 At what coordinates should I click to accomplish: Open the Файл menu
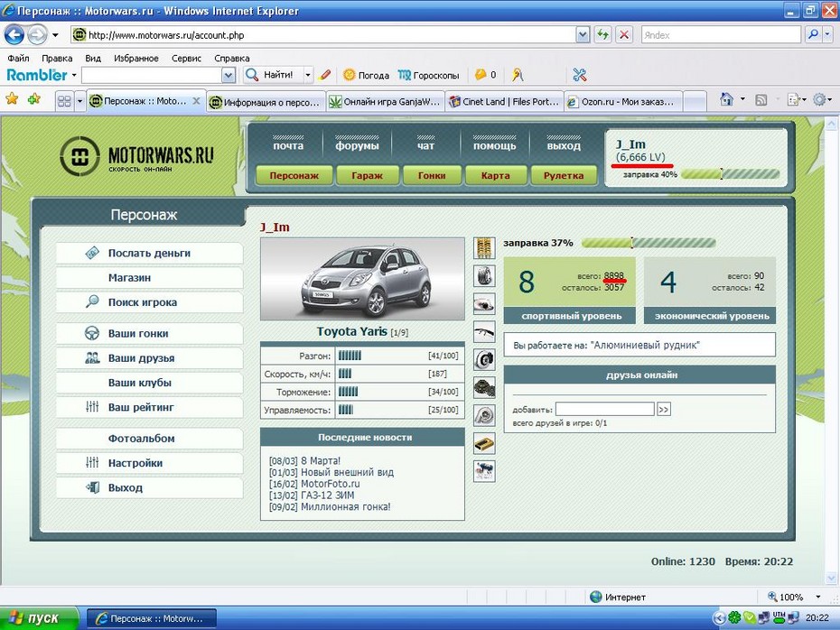point(18,59)
